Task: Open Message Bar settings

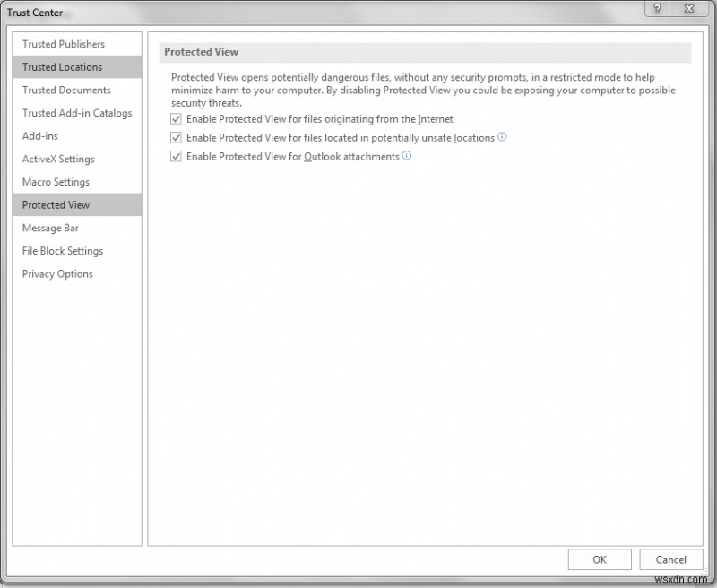Action: pos(77,228)
